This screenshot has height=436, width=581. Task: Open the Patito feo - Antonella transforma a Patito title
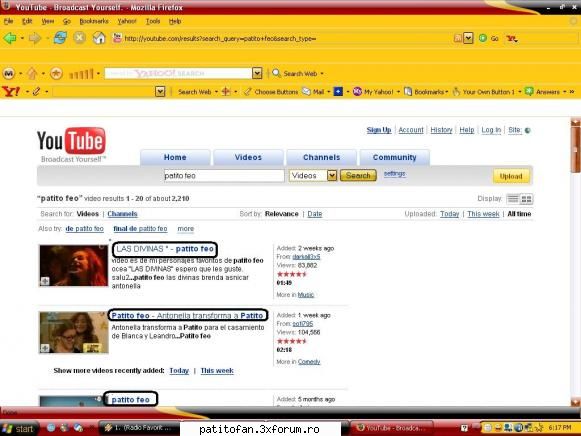187,316
